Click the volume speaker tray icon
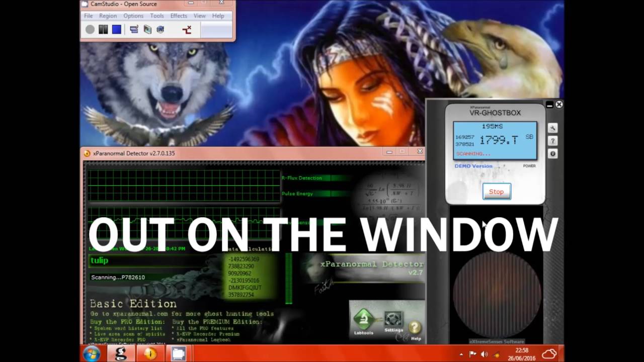 (x=485, y=354)
